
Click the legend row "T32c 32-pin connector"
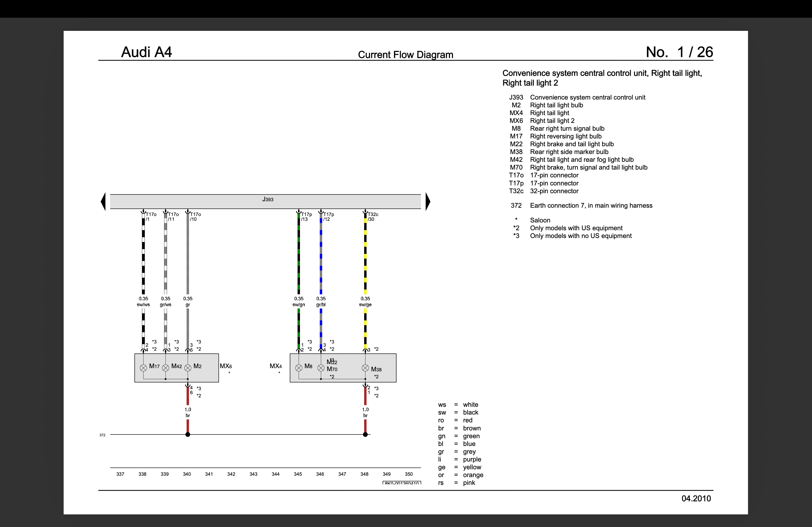point(544,191)
